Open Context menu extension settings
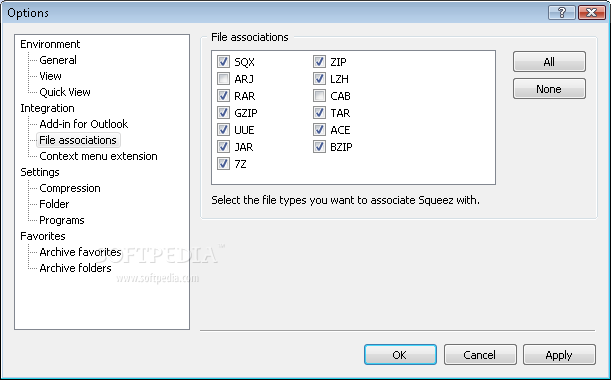The image size is (611, 380). pyautogui.click(x=99, y=156)
